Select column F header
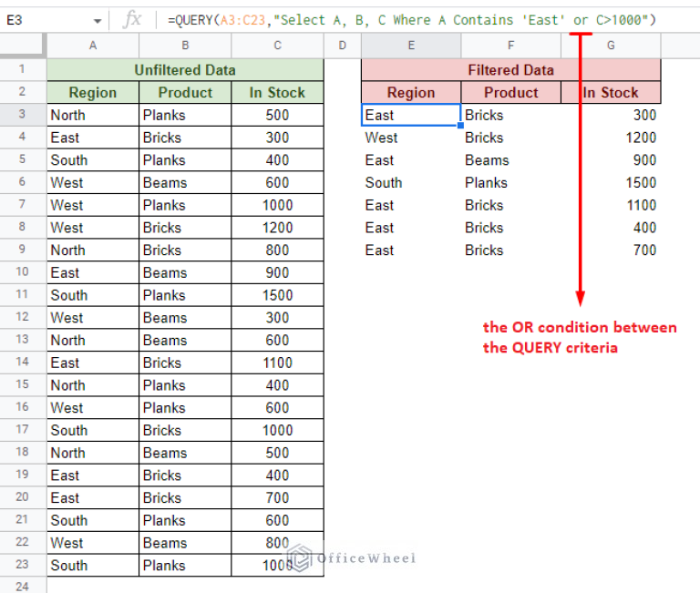This screenshot has height=593, width=700. tap(510, 46)
